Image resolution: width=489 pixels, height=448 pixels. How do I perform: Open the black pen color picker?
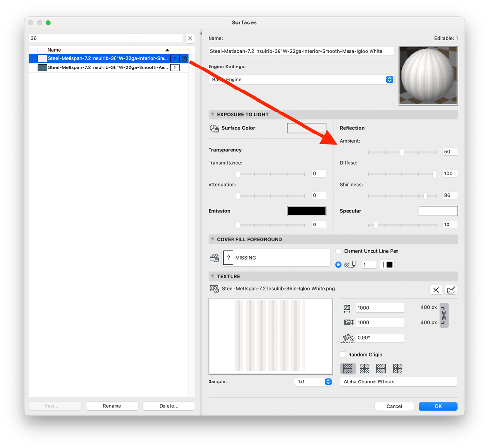point(387,265)
